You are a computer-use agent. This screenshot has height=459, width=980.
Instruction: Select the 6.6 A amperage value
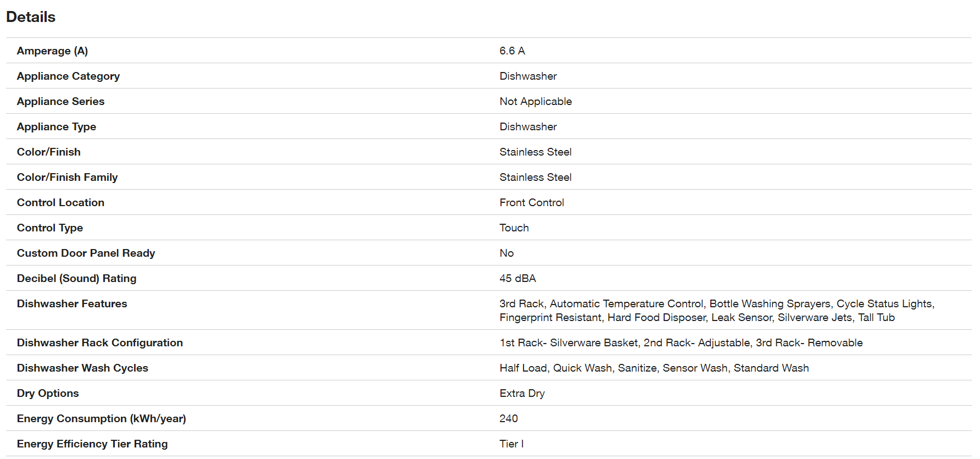coord(512,51)
